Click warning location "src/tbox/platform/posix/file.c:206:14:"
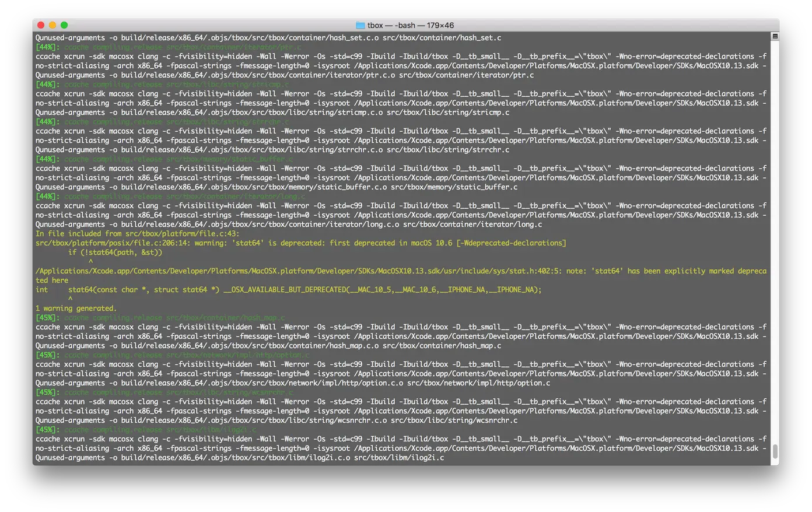812x512 pixels. tap(113, 243)
